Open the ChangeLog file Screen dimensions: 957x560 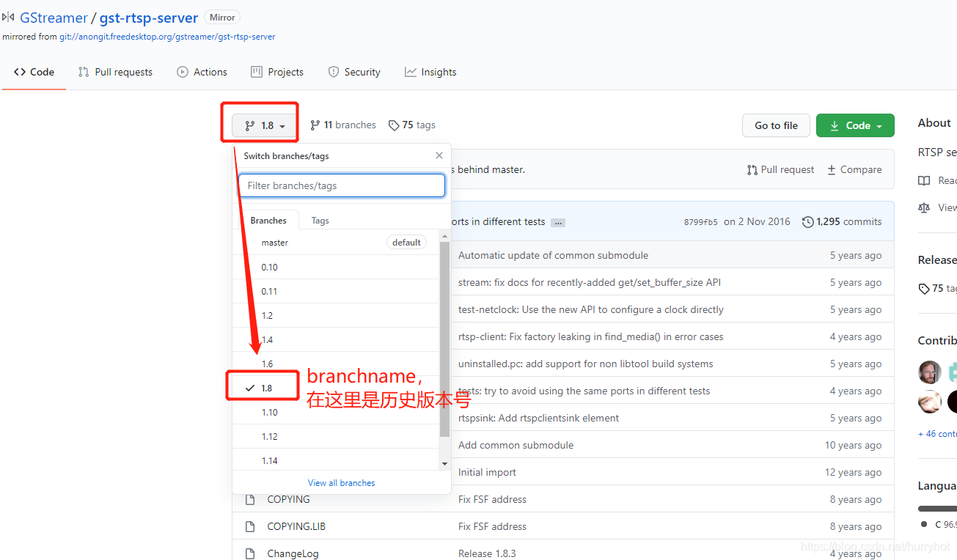pos(293,553)
